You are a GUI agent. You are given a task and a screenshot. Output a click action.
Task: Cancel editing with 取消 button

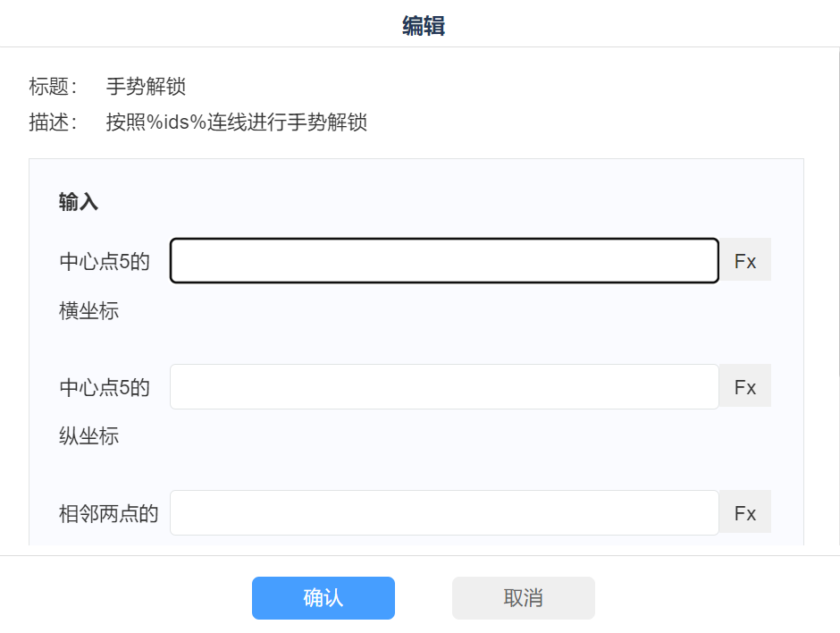[524, 598]
